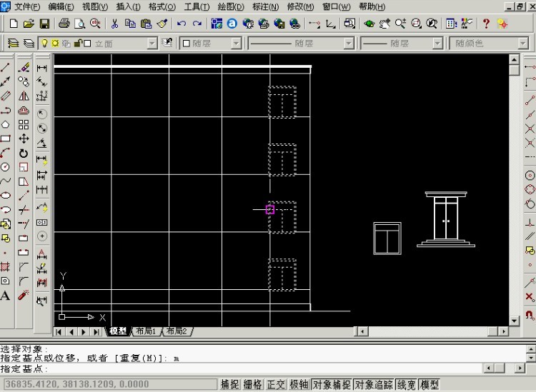Toggle 极轴 polar tracking button

tap(299, 384)
